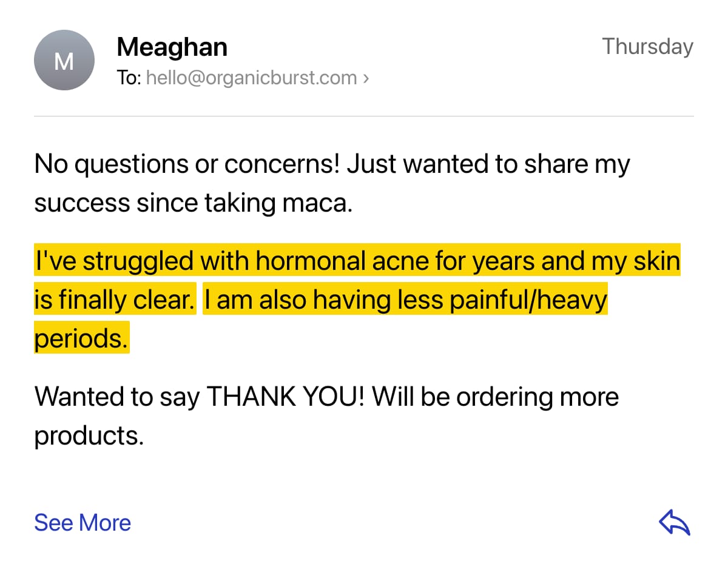The width and height of the screenshot is (728, 575).
Task: Click the See More link
Action: click(x=83, y=523)
